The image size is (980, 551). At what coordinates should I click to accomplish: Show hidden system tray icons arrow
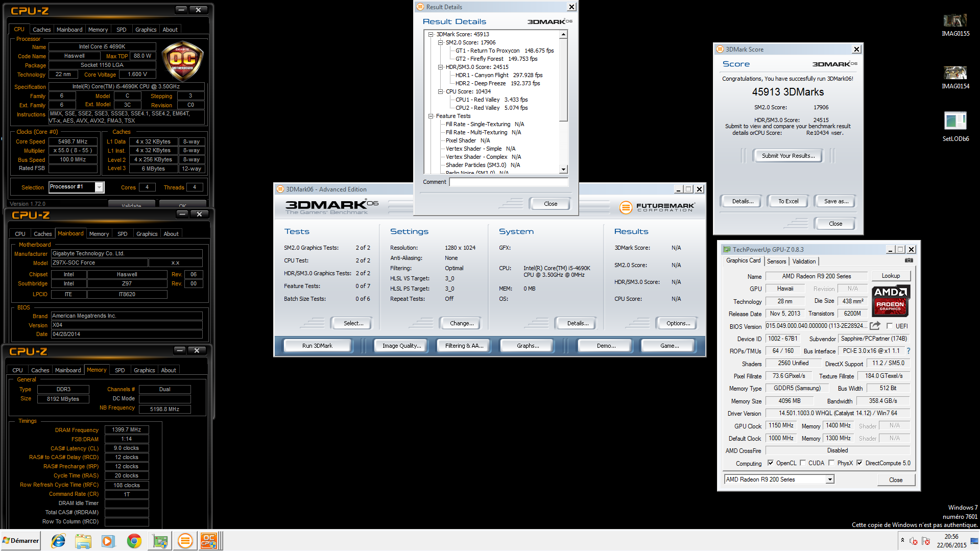pyautogui.click(x=902, y=540)
